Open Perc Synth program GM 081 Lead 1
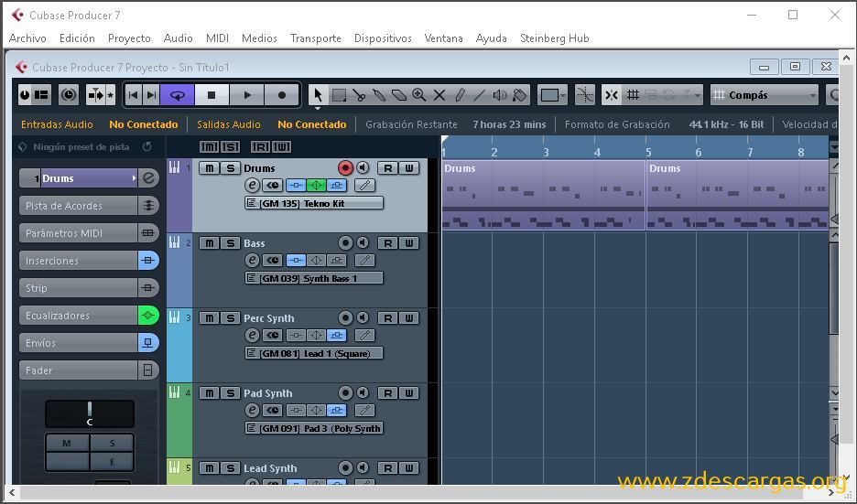Viewport: 857px width, 504px height. click(314, 353)
